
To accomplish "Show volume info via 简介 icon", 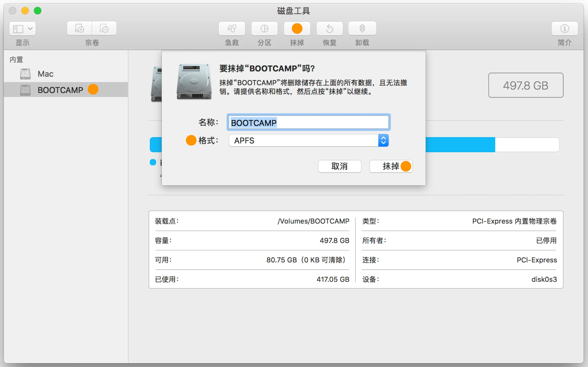I will point(565,28).
